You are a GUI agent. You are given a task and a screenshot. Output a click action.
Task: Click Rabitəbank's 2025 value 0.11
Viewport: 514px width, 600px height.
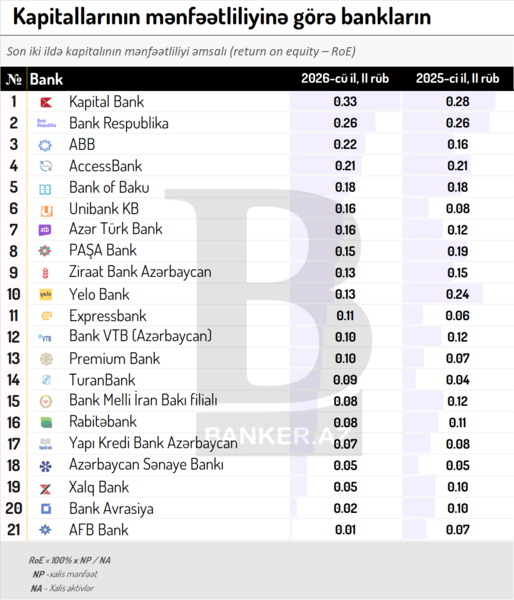[457, 423]
